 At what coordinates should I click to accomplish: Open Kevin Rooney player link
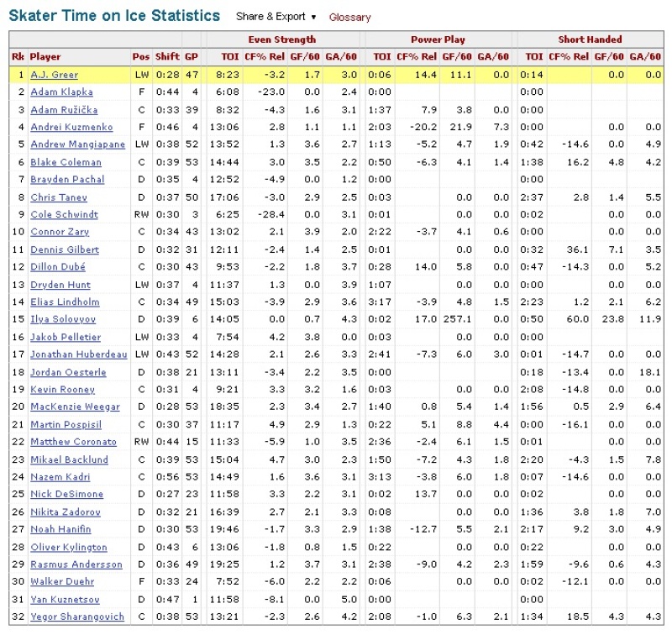point(62,389)
